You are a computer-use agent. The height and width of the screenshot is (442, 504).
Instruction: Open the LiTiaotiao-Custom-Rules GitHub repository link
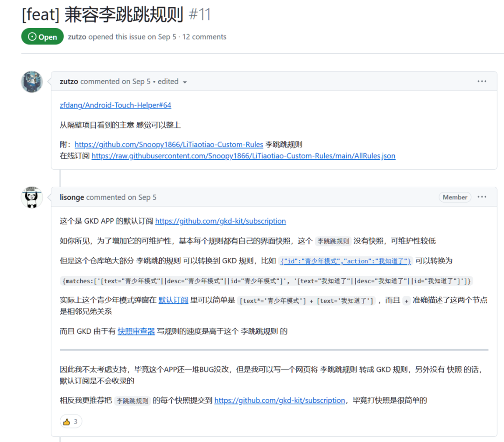[169, 144]
